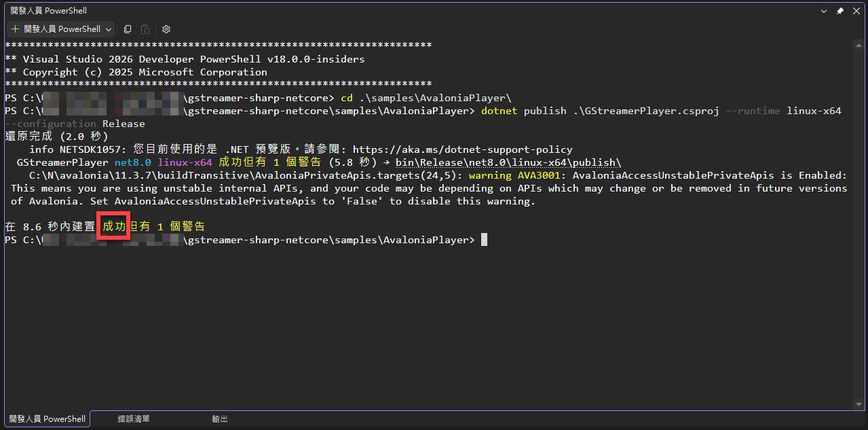This screenshot has height=430, width=868.
Task: Click the terminal cursor at the prompt
Action: click(x=484, y=240)
